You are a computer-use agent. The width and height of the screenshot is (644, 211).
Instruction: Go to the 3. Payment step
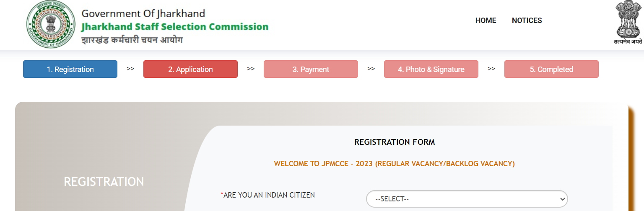click(311, 69)
